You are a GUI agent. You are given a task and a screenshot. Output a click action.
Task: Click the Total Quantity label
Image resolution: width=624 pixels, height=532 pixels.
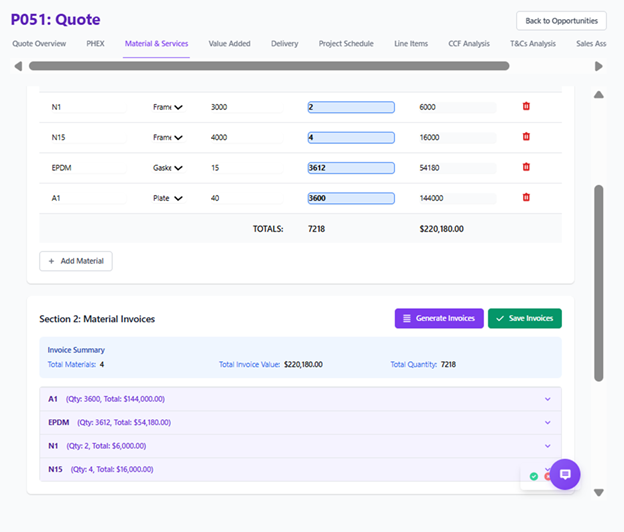tap(413, 364)
